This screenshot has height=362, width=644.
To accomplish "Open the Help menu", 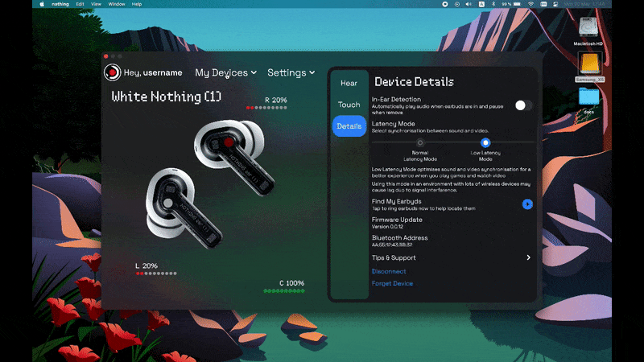I will [137, 4].
